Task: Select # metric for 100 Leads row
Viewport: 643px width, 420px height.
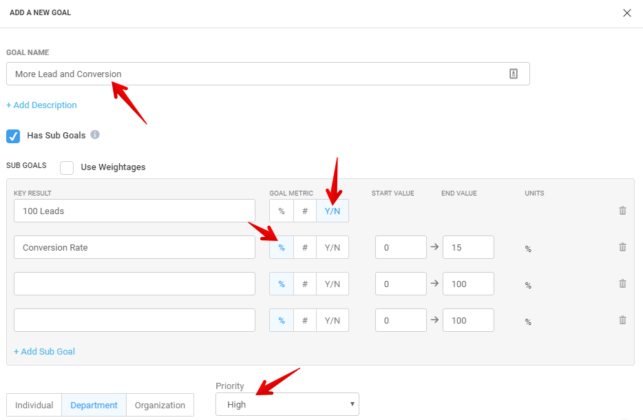Action: [x=305, y=211]
